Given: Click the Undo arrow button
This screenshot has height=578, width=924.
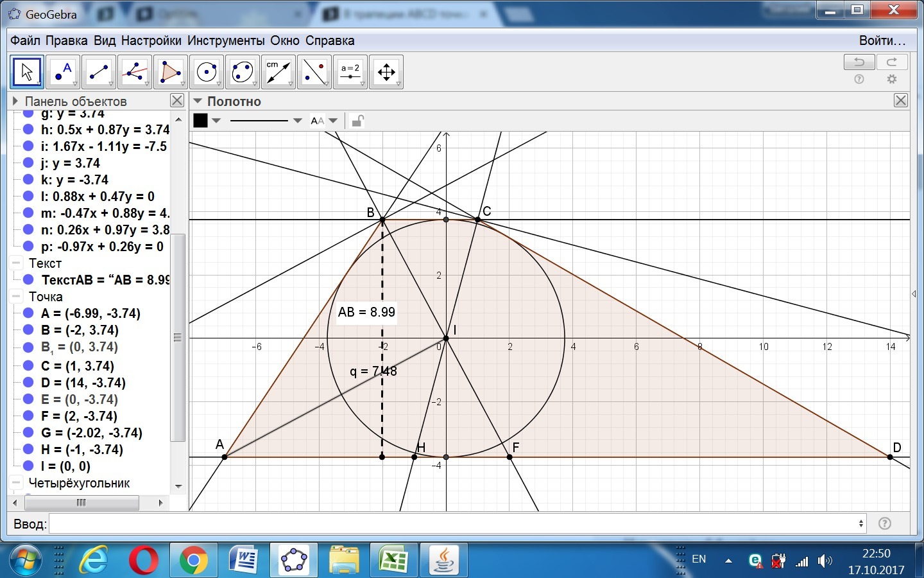Looking at the screenshot, I should click(x=859, y=62).
